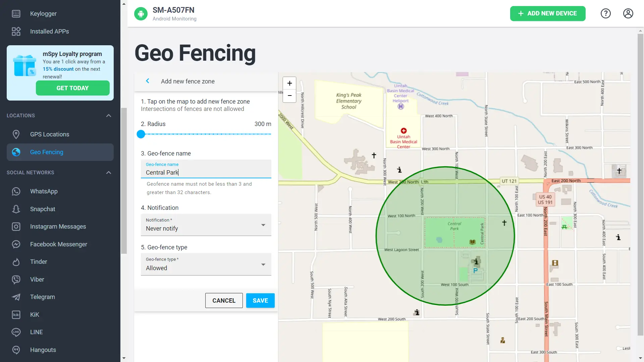Image resolution: width=644 pixels, height=362 pixels.
Task: Open the Geo-fence type dropdown
Action: click(x=206, y=264)
